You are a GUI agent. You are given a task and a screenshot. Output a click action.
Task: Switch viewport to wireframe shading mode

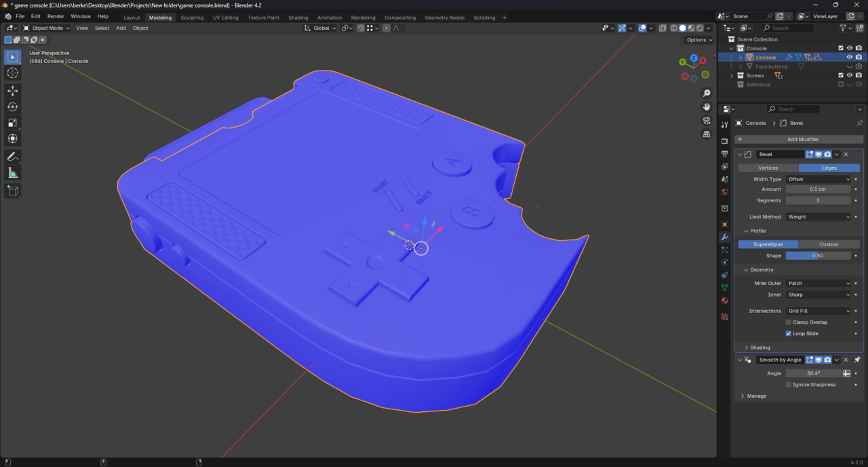click(673, 28)
